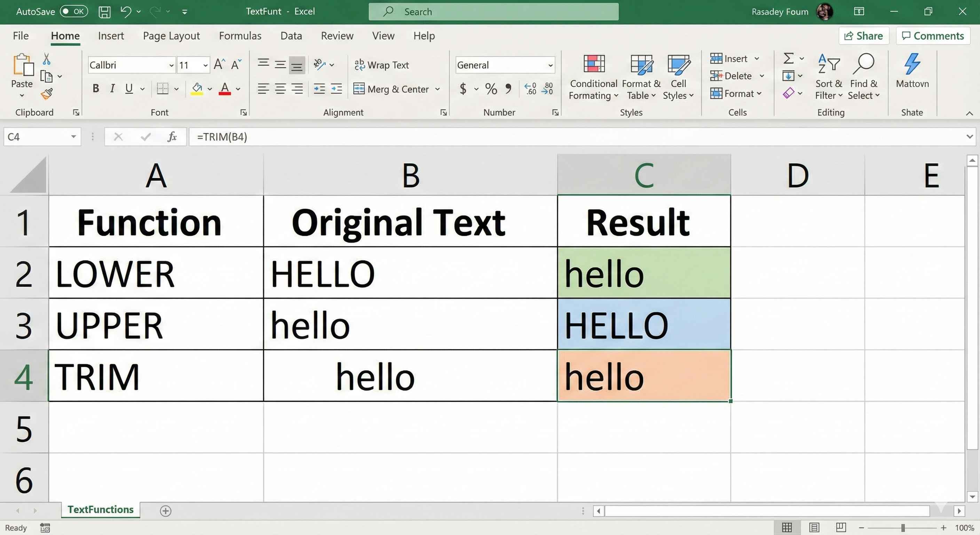Expand the General number format dropdown
Screen dimensions: 980x535
[550, 65]
